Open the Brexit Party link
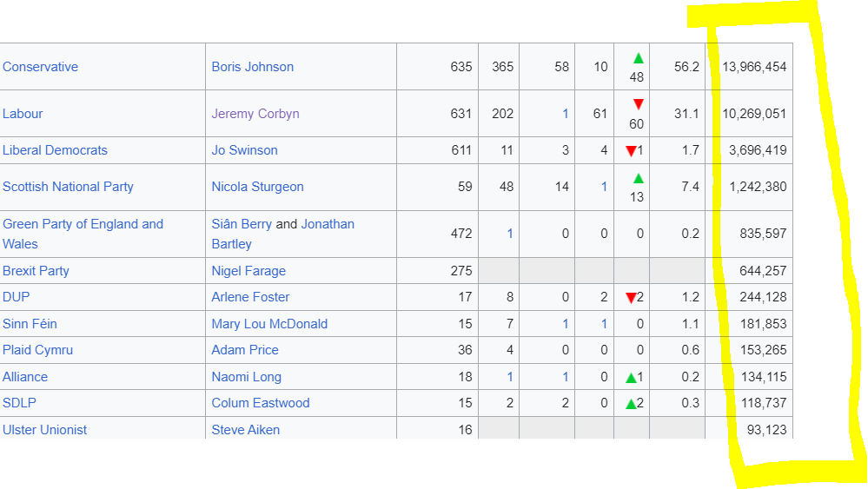The height and width of the screenshot is (489, 868). 36,271
